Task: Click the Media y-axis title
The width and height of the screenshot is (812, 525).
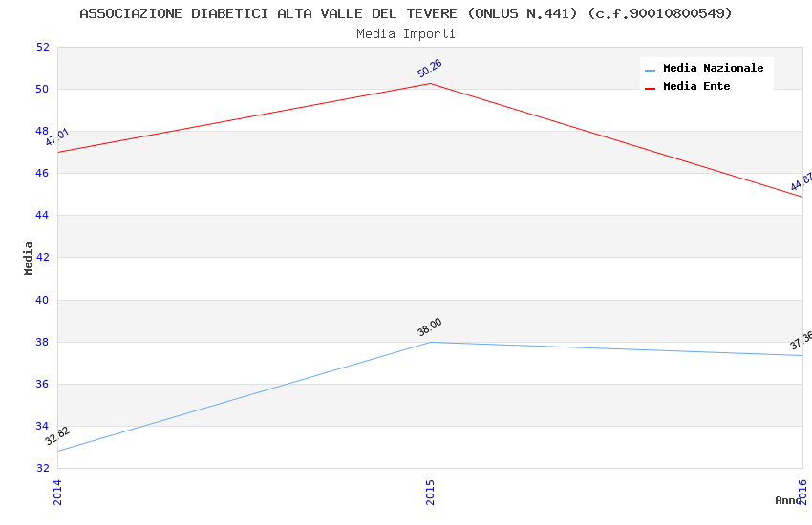Action: [x=29, y=258]
